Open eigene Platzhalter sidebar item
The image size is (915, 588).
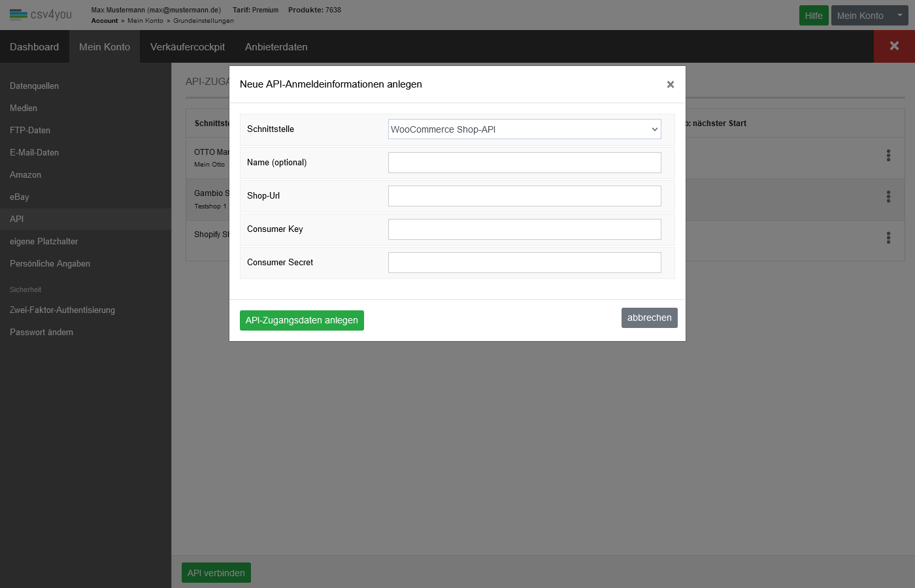[44, 242]
